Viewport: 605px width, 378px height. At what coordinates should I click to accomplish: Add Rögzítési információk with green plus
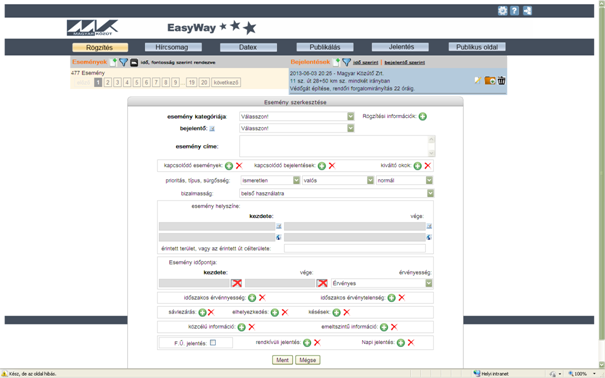pos(422,116)
